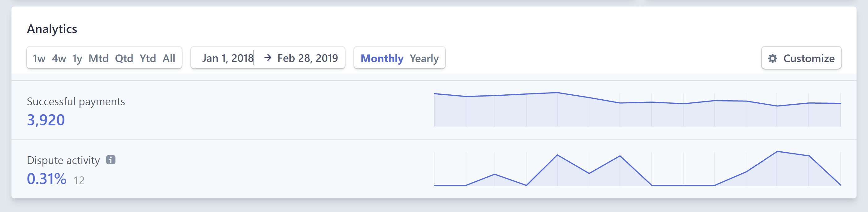
Task: Click the Dispute activity sparkline chart
Action: [637, 168]
